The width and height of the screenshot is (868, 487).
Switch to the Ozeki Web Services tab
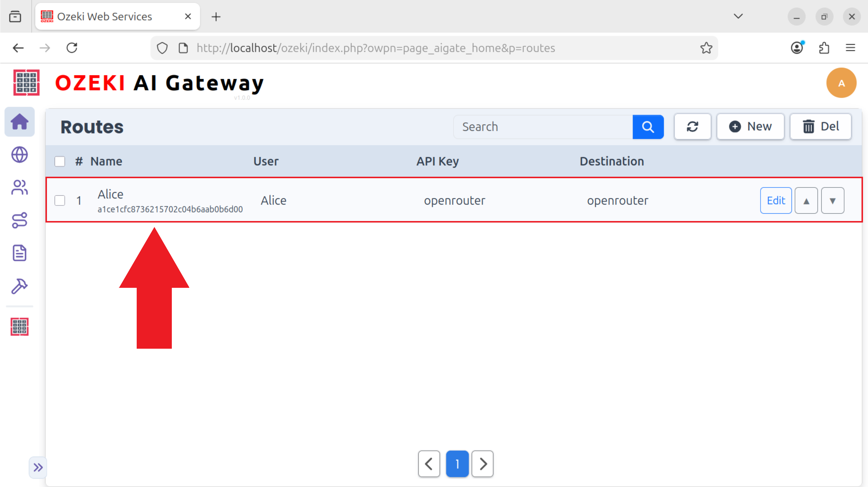click(x=105, y=16)
